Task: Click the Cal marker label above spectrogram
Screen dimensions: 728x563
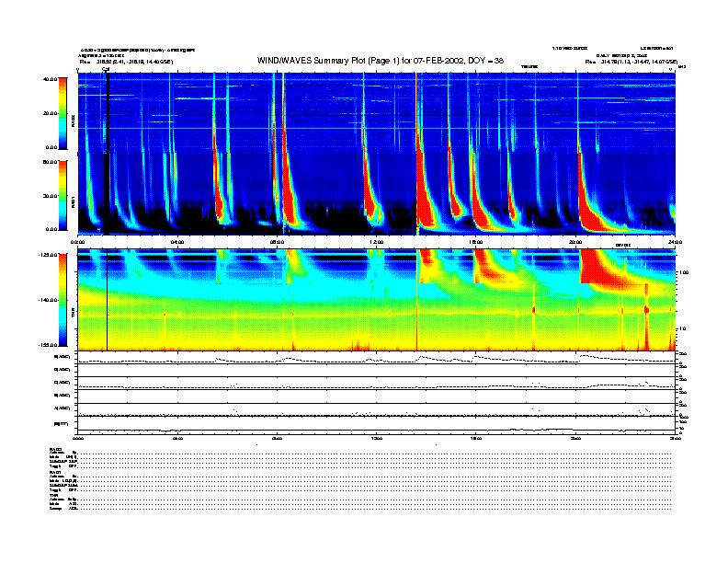Action: (106, 70)
